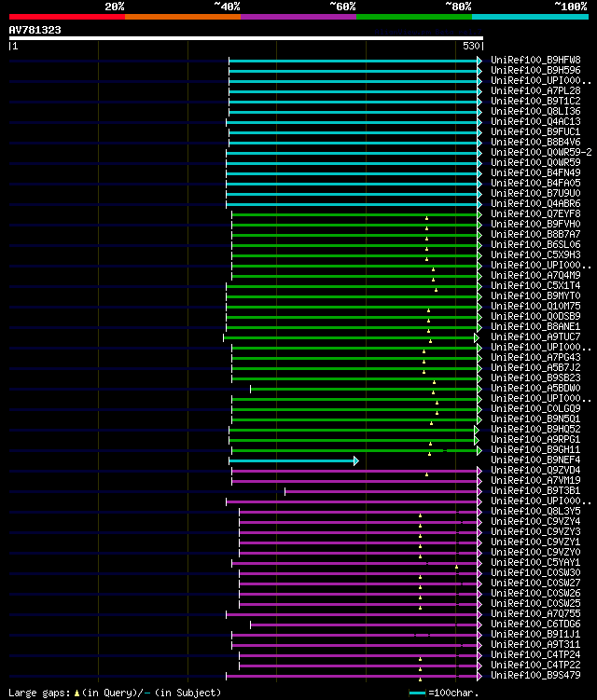Select the UniRef100_A7Q755 label
This screenshot has width=597, height=700.
[535, 614]
